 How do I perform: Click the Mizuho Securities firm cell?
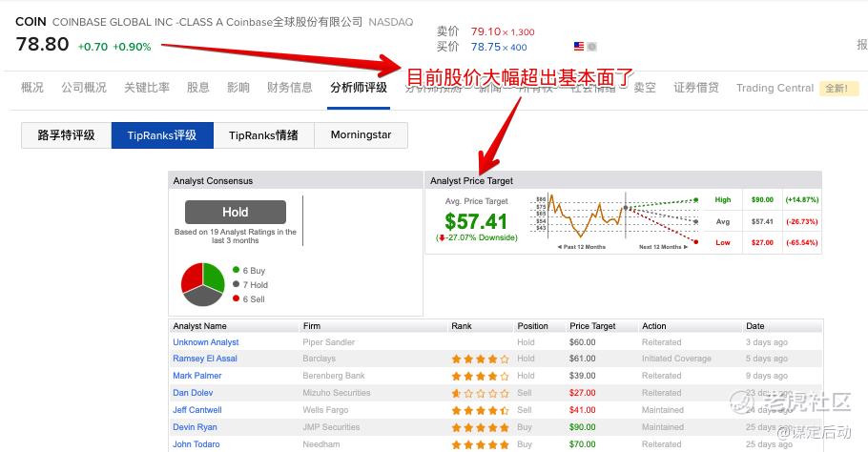337,393
